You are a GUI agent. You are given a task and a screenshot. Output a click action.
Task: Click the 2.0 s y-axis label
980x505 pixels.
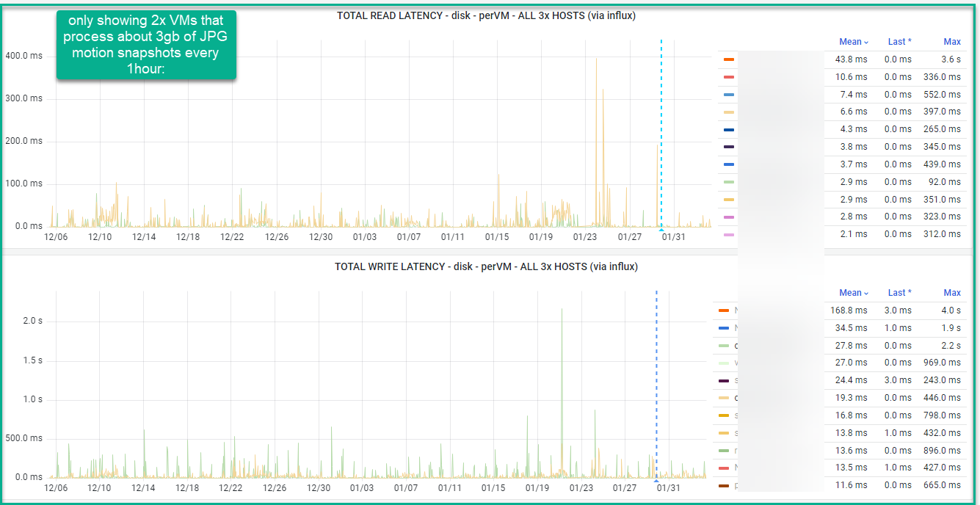(x=32, y=321)
